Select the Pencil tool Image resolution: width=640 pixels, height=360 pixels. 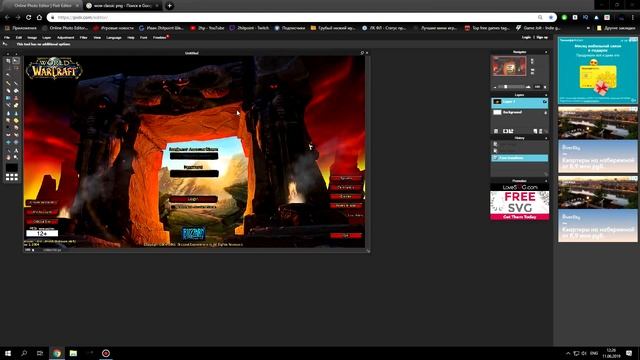[x=8, y=83]
